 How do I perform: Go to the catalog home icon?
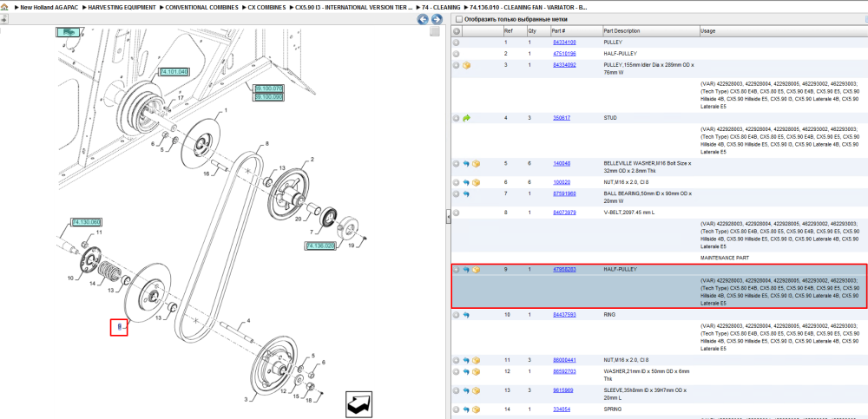pyautogui.click(x=4, y=8)
